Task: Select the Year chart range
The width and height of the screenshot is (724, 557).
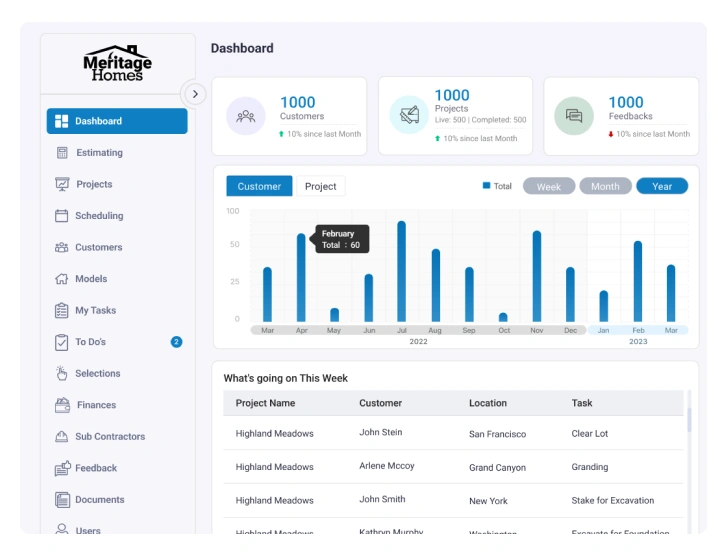Action: [662, 186]
